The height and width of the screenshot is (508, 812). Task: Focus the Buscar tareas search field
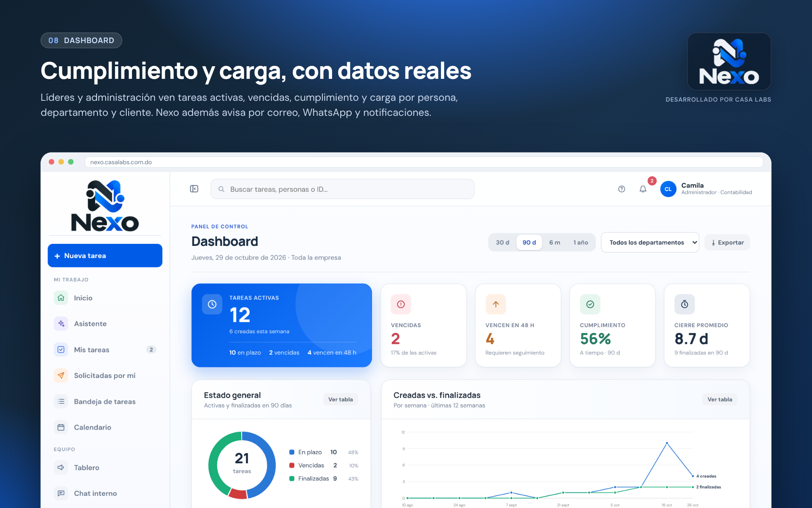342,189
